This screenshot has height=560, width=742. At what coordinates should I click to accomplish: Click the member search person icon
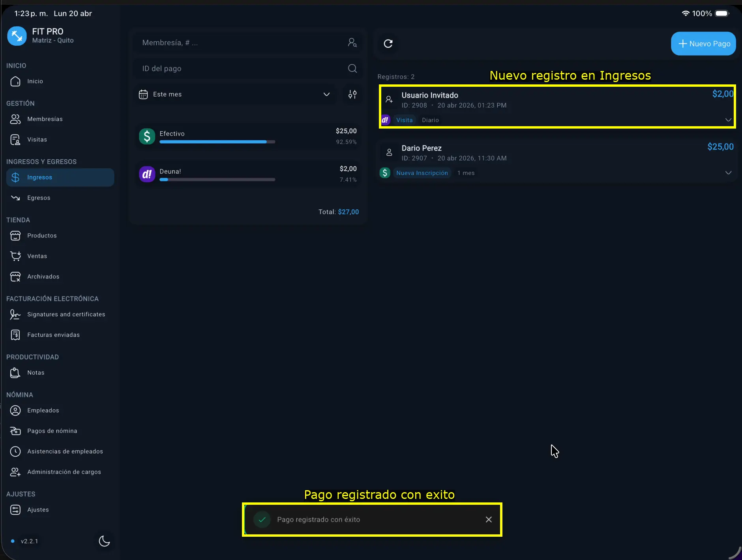pyautogui.click(x=352, y=43)
